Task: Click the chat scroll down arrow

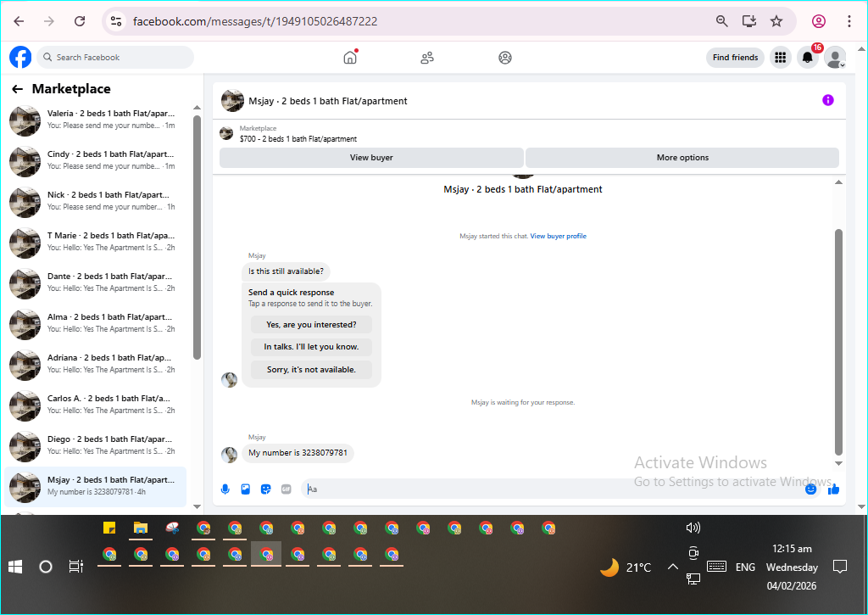Action: click(838, 464)
